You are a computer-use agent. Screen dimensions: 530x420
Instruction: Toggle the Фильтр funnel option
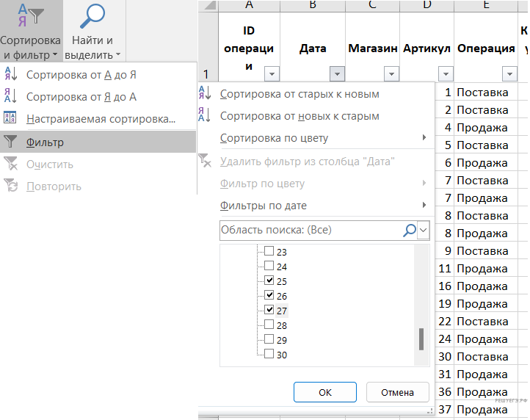(x=45, y=142)
